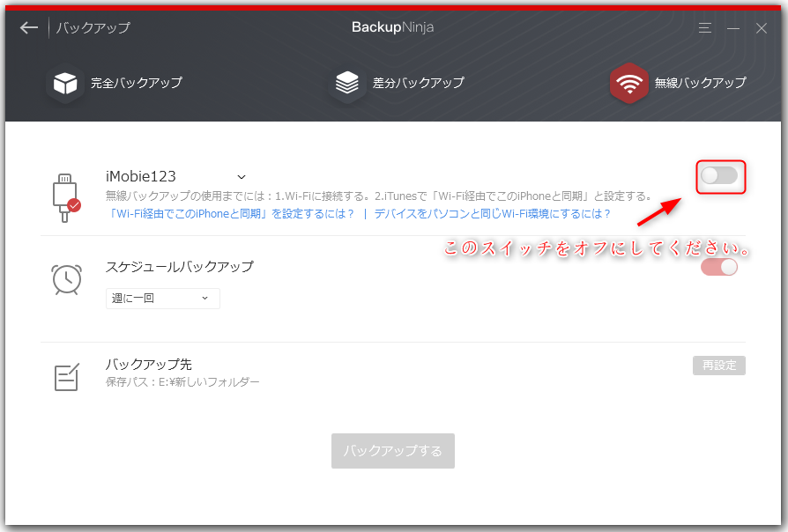Click the 再設定 button

[x=719, y=366]
